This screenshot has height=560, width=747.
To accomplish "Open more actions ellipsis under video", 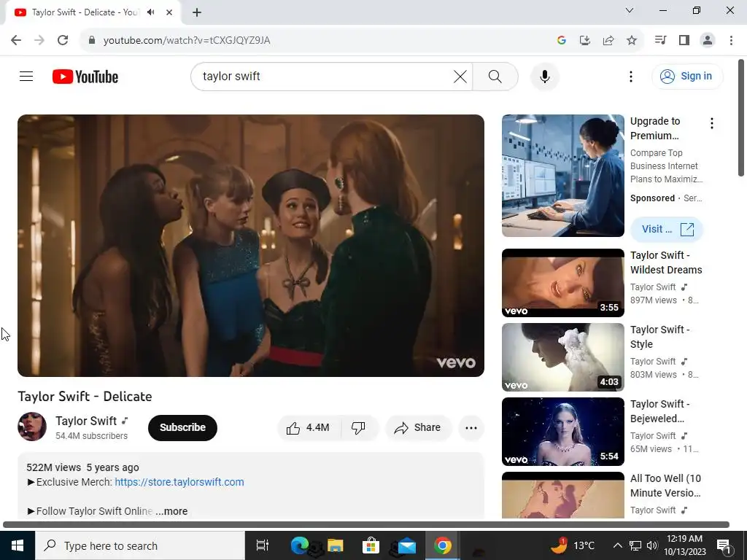I will click(x=471, y=427).
